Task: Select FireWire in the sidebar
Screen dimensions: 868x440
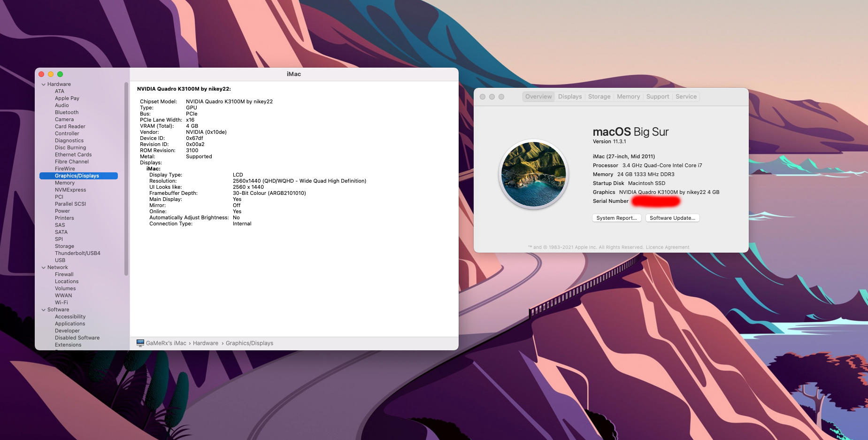Action: 65,169
